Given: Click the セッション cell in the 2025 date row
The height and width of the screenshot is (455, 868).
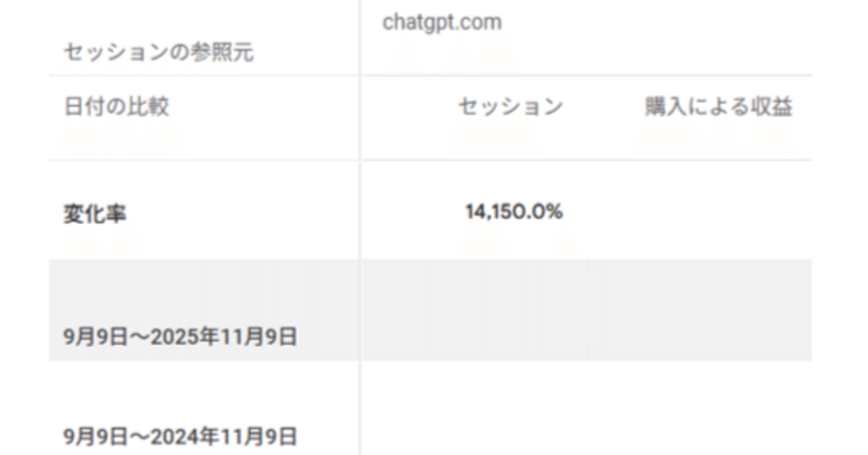Looking at the screenshot, I should [475, 310].
